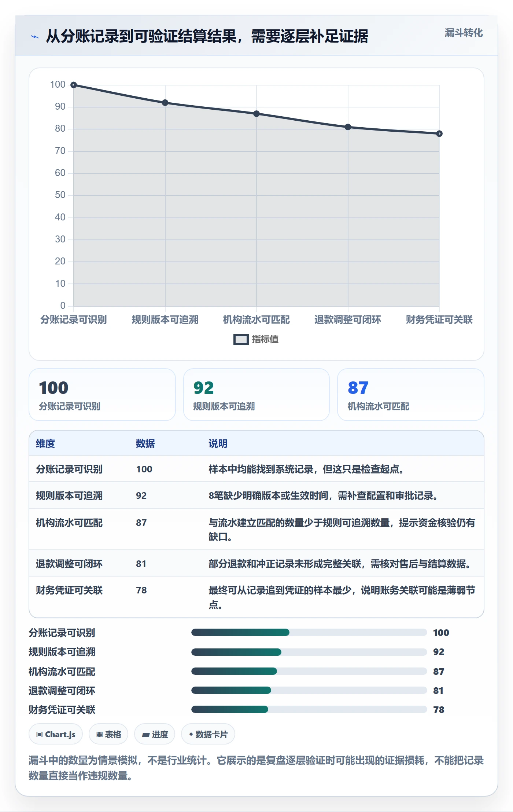Click y-axis tick value 90
The image size is (513, 812).
(60, 107)
